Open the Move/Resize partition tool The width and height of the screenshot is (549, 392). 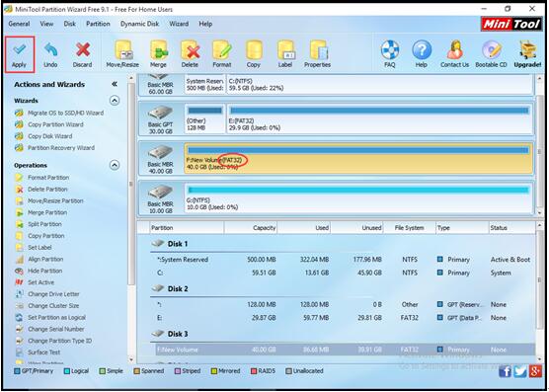click(x=122, y=54)
